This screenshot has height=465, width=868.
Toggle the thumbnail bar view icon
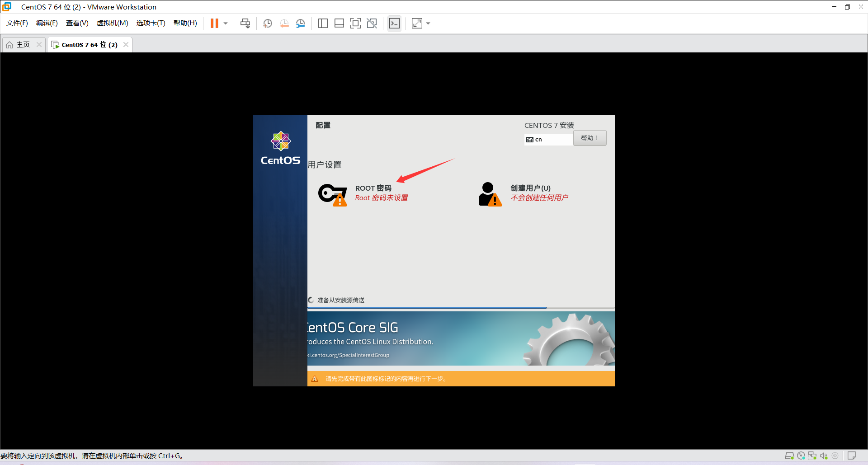(x=339, y=23)
